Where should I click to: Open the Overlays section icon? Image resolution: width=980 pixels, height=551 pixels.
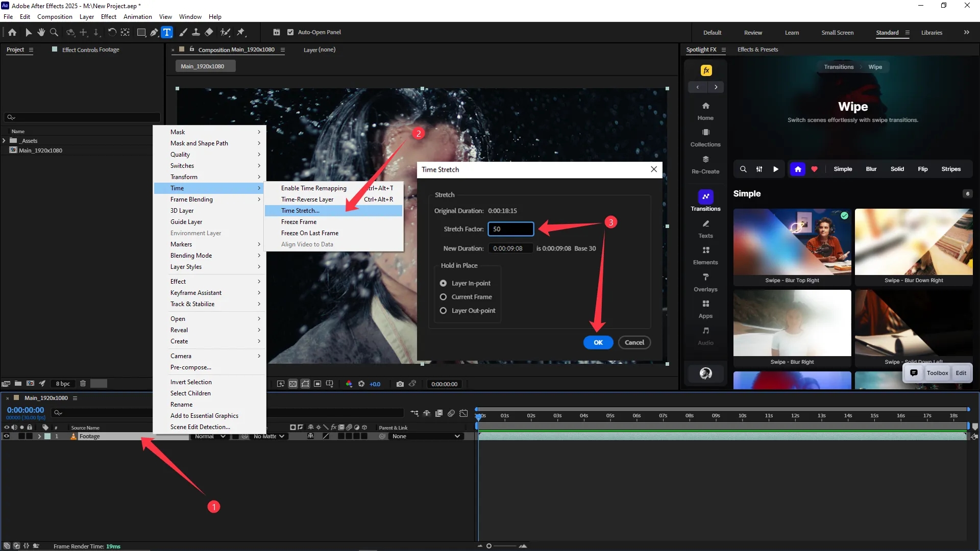705,282
